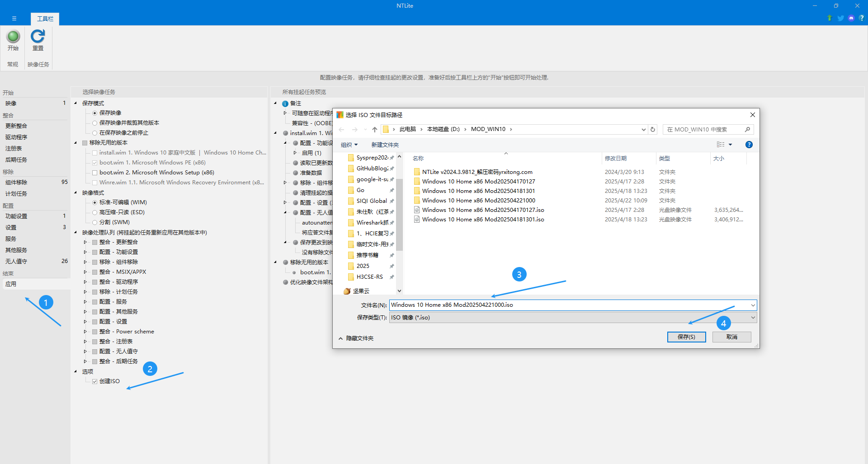Click the green upgrade arrow icon
Image resolution: width=868 pixels, height=464 pixels.
830,18
